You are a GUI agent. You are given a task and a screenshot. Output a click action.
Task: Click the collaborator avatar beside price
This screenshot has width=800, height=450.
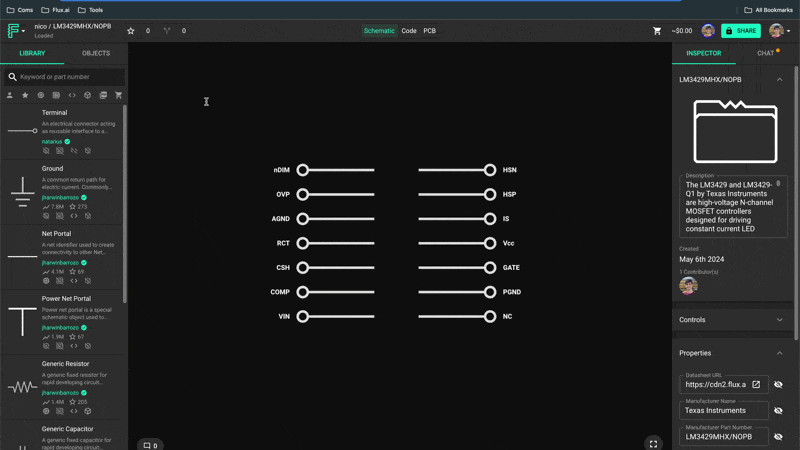(x=708, y=31)
